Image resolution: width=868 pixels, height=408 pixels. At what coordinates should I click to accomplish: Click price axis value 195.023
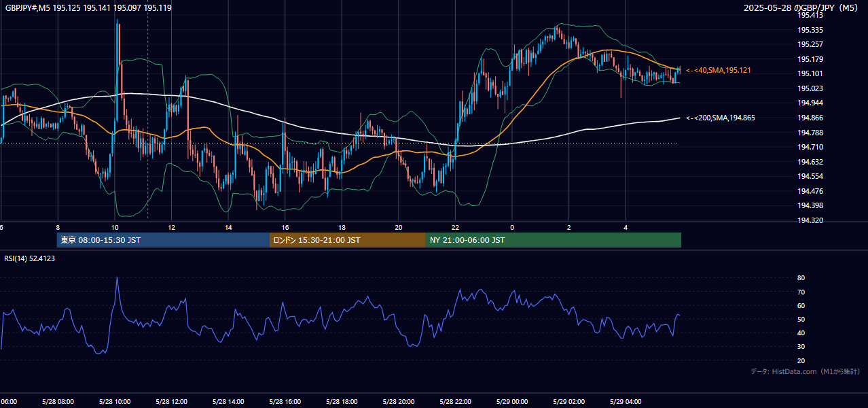coord(810,88)
